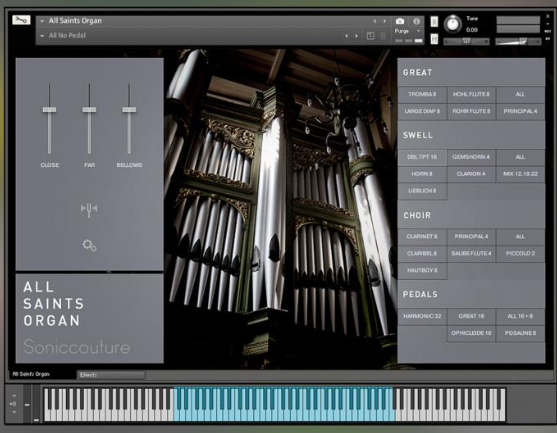
Task: Toggle Choir PICCOLO 2 stop
Action: point(520,254)
